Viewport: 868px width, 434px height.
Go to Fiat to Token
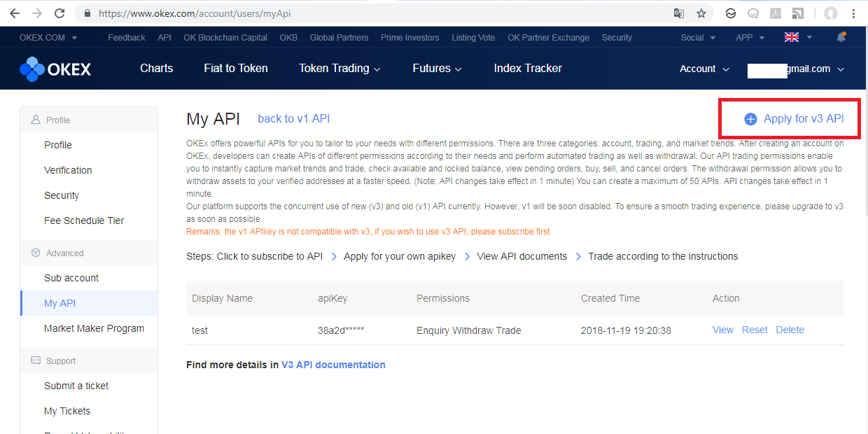pos(236,68)
